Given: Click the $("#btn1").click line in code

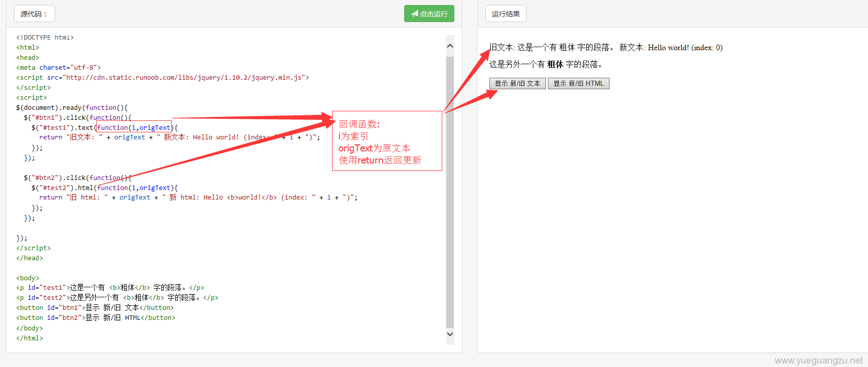Looking at the screenshot, I should (x=78, y=117).
